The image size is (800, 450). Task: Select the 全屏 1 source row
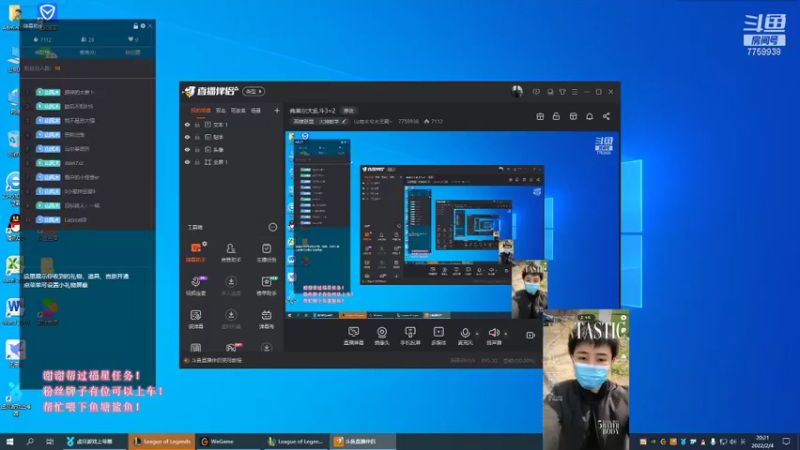pos(231,162)
